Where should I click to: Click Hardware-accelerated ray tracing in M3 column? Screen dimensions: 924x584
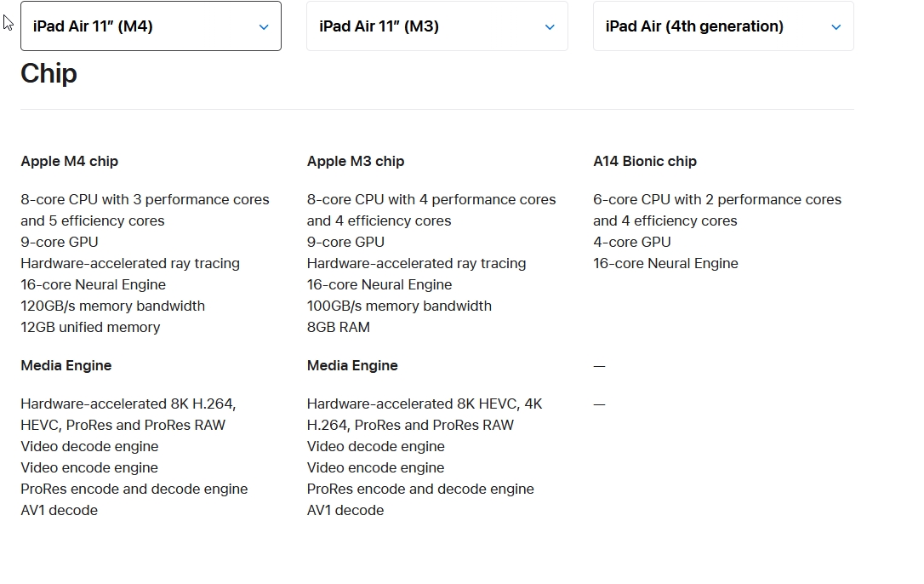pyautogui.click(x=416, y=263)
